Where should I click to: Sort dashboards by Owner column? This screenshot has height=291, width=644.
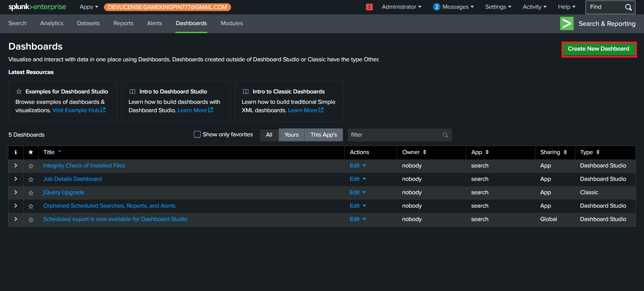pyautogui.click(x=414, y=152)
